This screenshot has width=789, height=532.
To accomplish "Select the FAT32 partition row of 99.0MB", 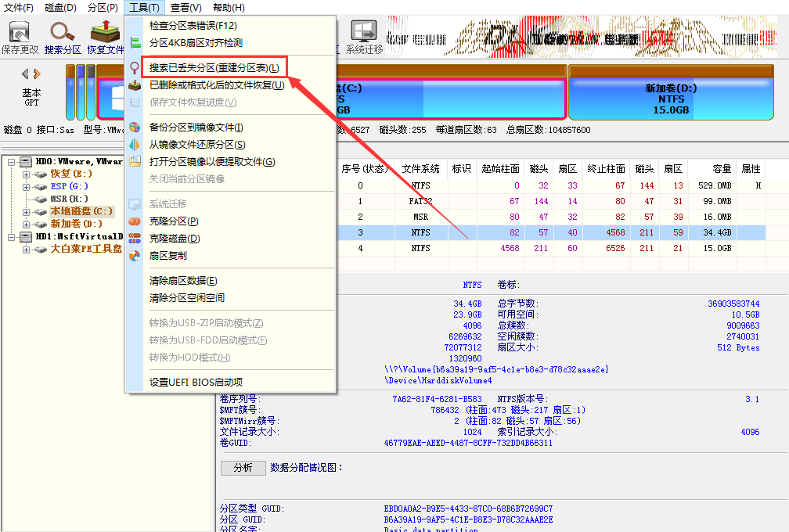I will [551, 201].
